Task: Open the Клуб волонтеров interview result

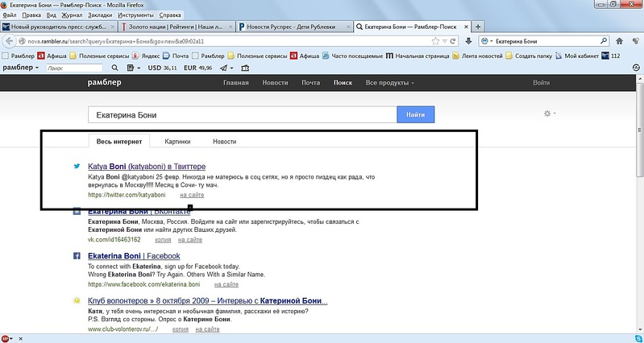Action: [208, 301]
